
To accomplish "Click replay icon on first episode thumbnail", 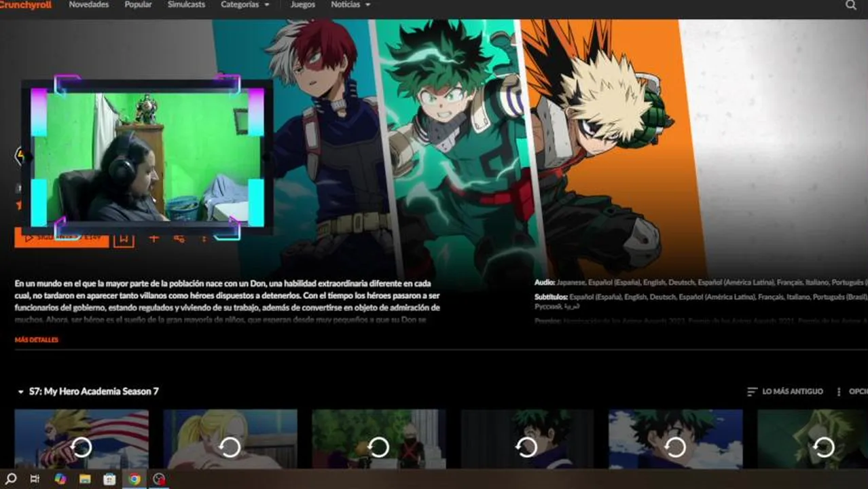I will [x=82, y=446].
